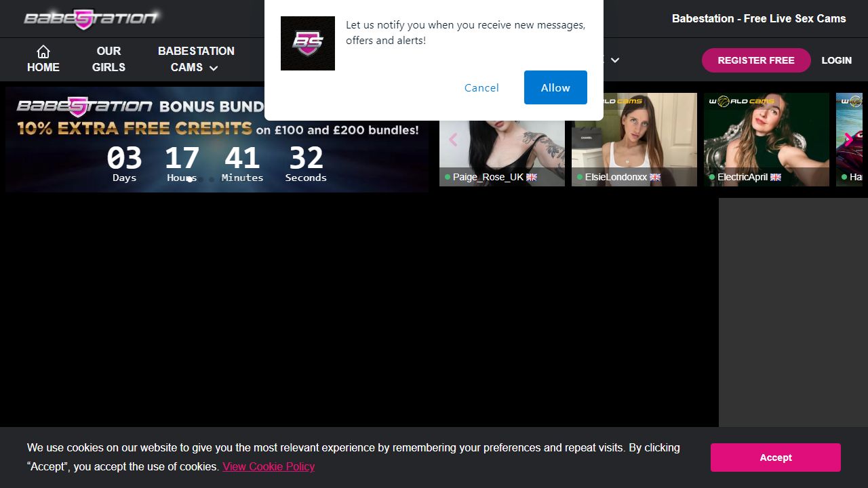The width and height of the screenshot is (868, 488).
Task: Click the Paige_Rose_UK name label
Action: click(x=488, y=177)
